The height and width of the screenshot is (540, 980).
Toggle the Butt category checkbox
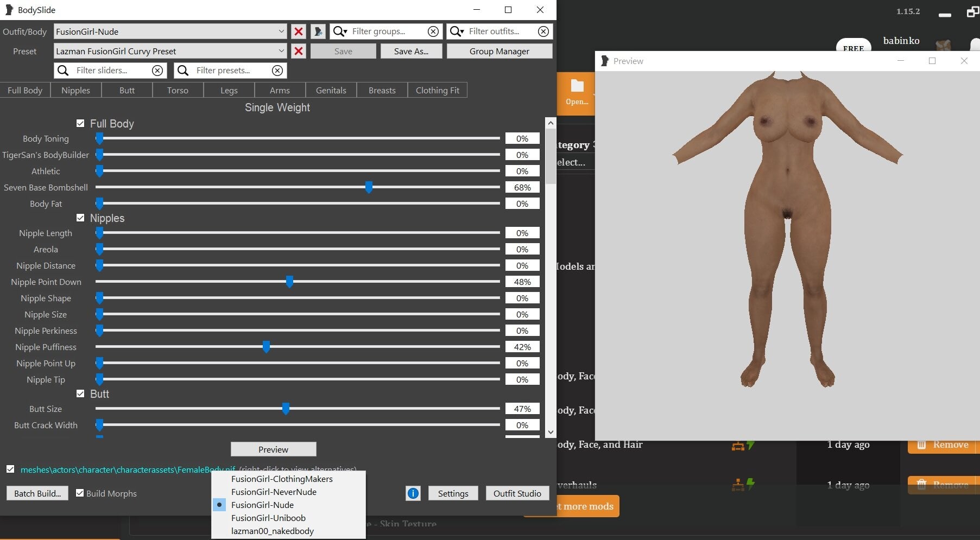tap(80, 394)
